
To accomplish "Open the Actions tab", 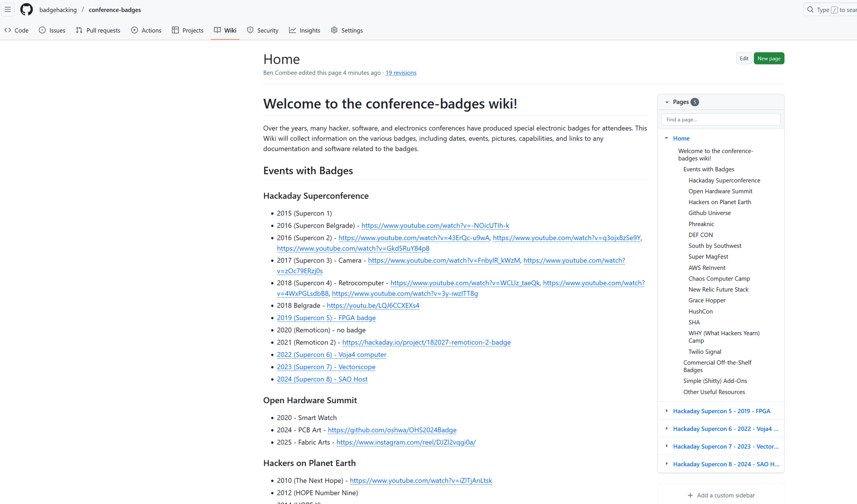I will point(146,30).
